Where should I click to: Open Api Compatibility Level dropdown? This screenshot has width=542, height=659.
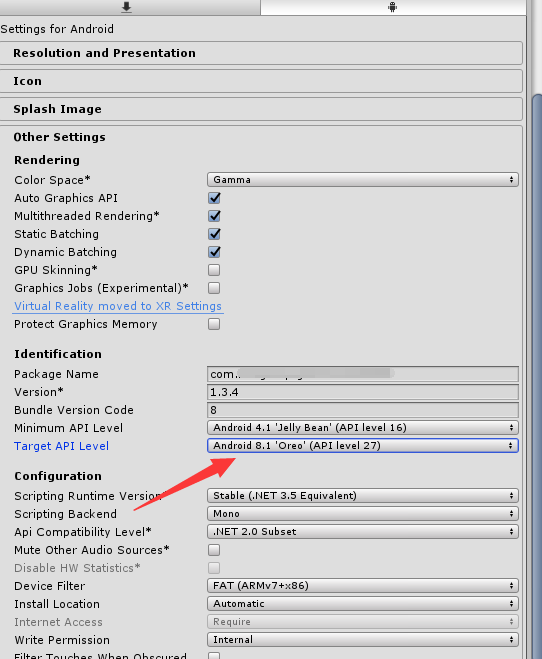(363, 532)
